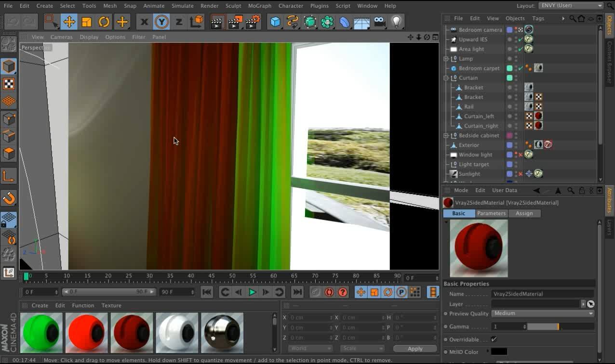Click the light bulb icon
This screenshot has height=364, width=615.
pyautogui.click(x=396, y=22)
